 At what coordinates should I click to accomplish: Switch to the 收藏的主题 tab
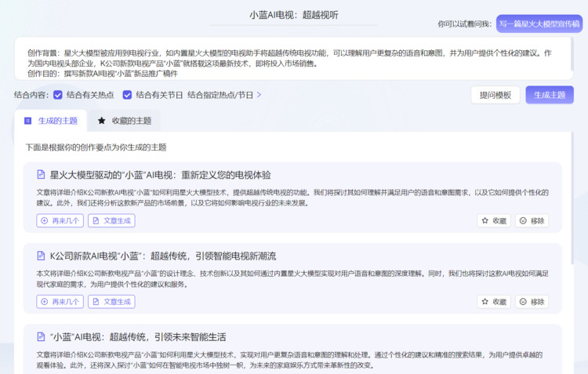tap(125, 121)
